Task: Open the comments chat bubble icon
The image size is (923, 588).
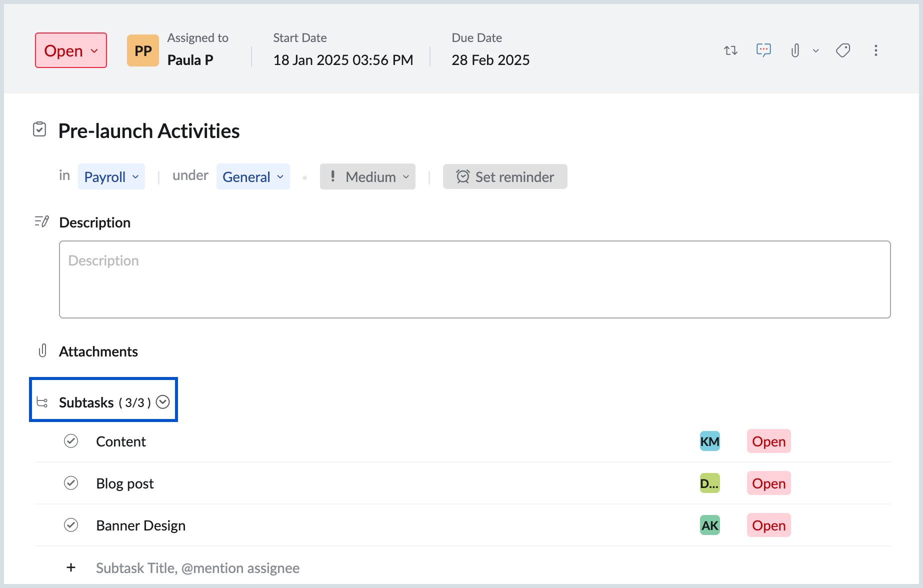Action: pos(763,50)
